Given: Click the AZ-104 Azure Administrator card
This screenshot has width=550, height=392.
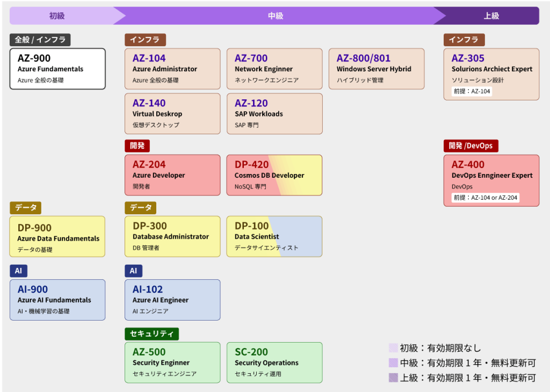Looking at the screenshot, I should [172, 68].
